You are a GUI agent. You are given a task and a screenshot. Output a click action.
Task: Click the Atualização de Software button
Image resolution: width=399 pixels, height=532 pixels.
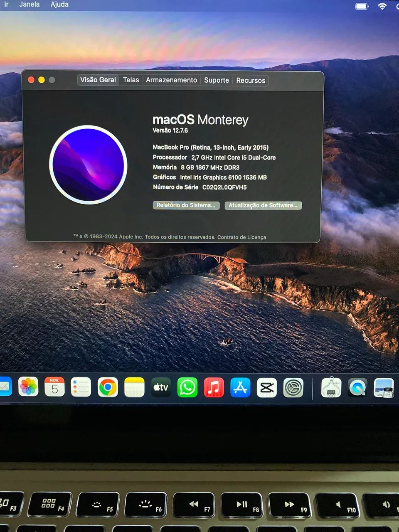263,205
